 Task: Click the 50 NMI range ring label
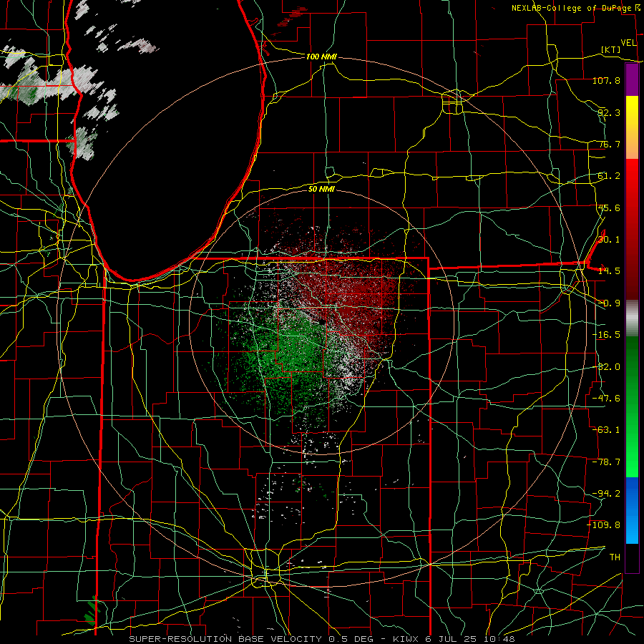click(x=321, y=189)
